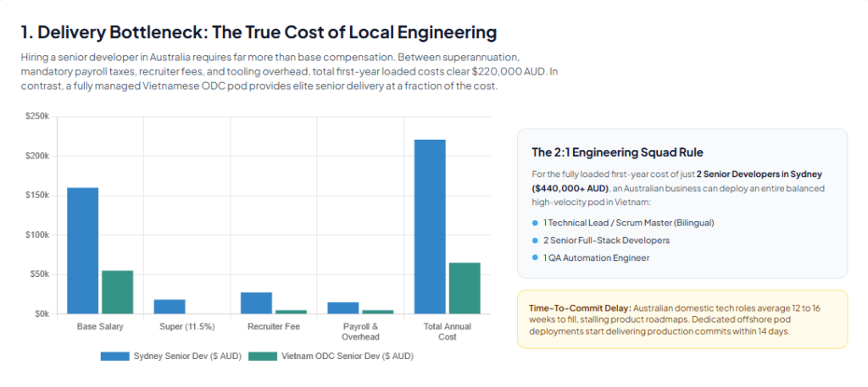This screenshot has width=868, height=387.
Task: Select the green Recruiter Fee bar
Action: tap(292, 312)
